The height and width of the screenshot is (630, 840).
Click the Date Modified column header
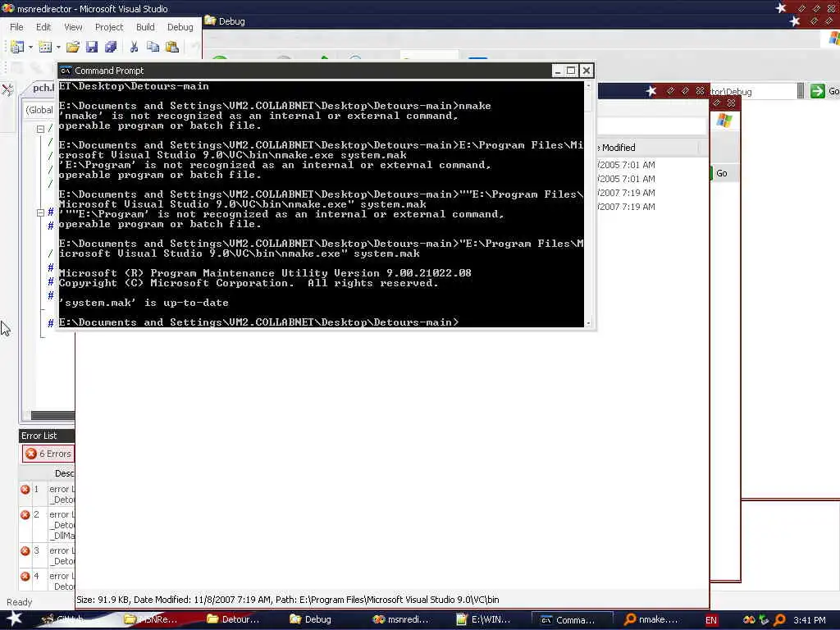point(648,148)
